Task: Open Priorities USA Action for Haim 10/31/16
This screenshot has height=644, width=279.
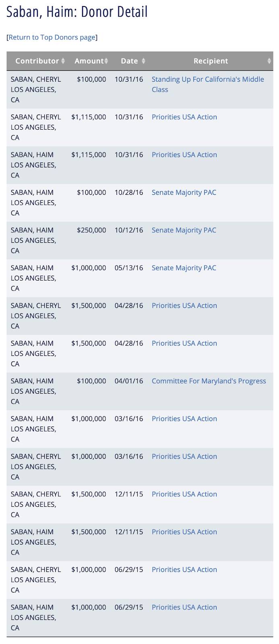Action: point(184,155)
